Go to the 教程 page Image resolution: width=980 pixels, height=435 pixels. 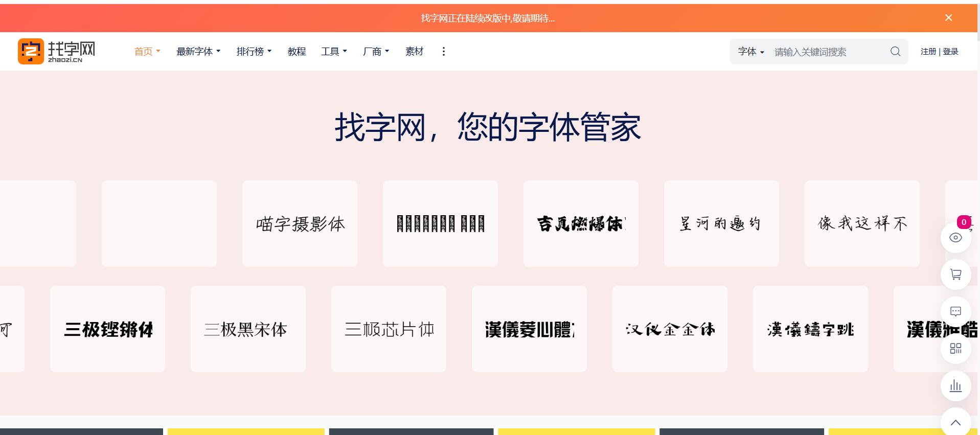pos(297,52)
